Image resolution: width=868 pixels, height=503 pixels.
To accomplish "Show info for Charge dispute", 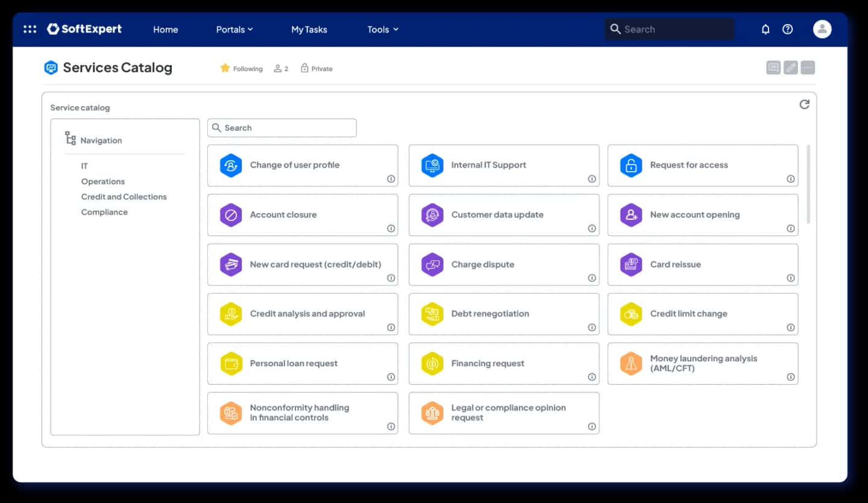I will [592, 278].
